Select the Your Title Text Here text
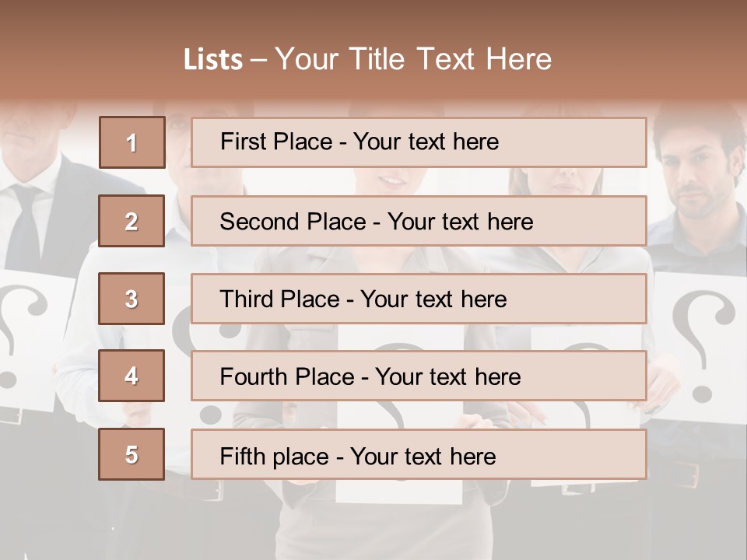 [x=413, y=60]
